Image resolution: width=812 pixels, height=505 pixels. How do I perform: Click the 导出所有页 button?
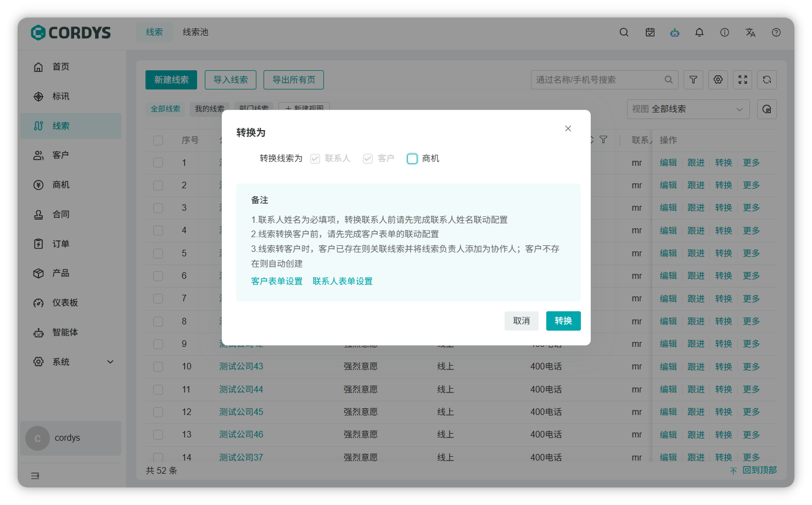coord(294,80)
